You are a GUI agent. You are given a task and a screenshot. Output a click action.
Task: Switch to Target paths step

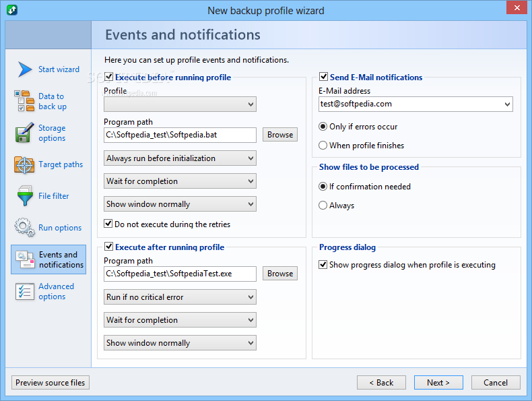[x=61, y=164]
